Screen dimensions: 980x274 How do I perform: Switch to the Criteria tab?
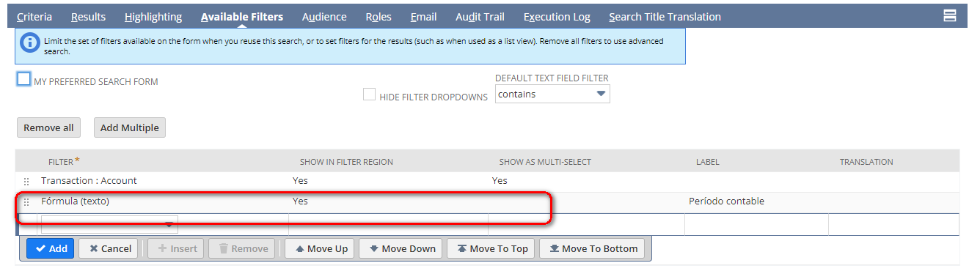(34, 17)
